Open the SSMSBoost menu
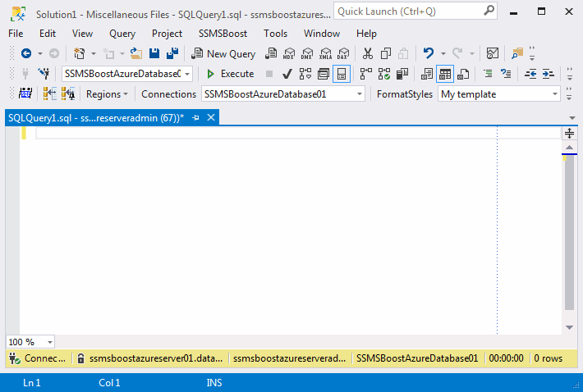 pyautogui.click(x=223, y=34)
